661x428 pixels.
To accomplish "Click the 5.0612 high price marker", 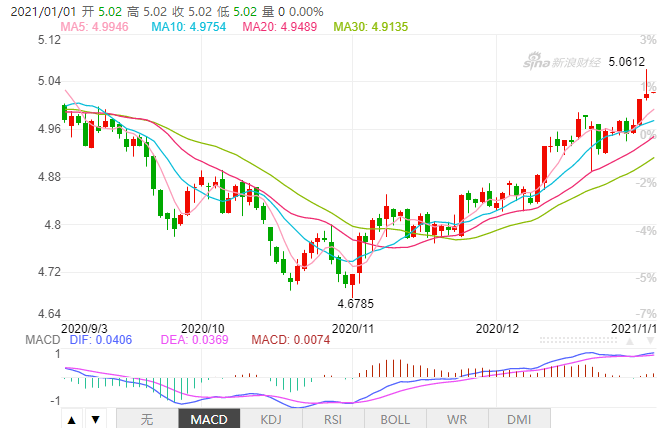I will [626, 62].
